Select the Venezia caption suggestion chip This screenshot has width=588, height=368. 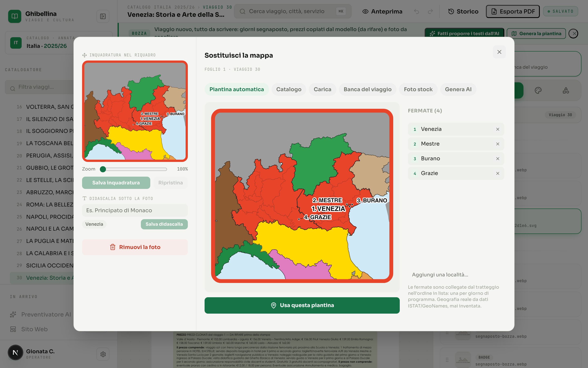[x=94, y=224]
